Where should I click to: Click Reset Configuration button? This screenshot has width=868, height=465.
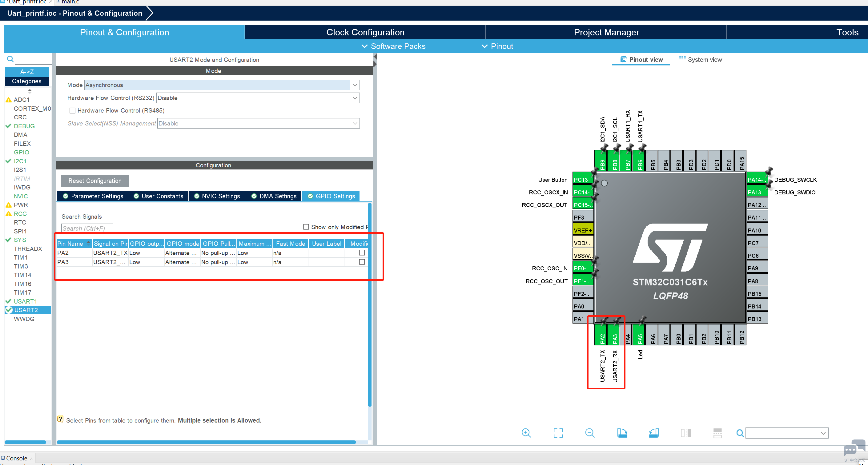pyautogui.click(x=95, y=181)
